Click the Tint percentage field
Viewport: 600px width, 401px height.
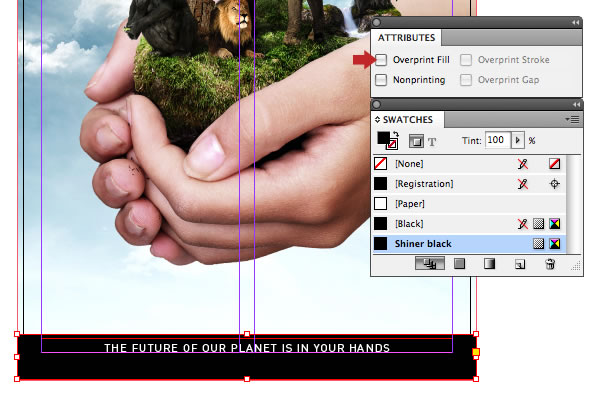pos(498,140)
